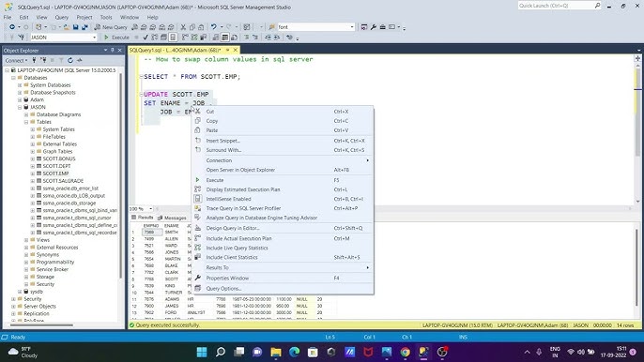
Task: Open the Query menu in the menu bar
Action: point(62,17)
